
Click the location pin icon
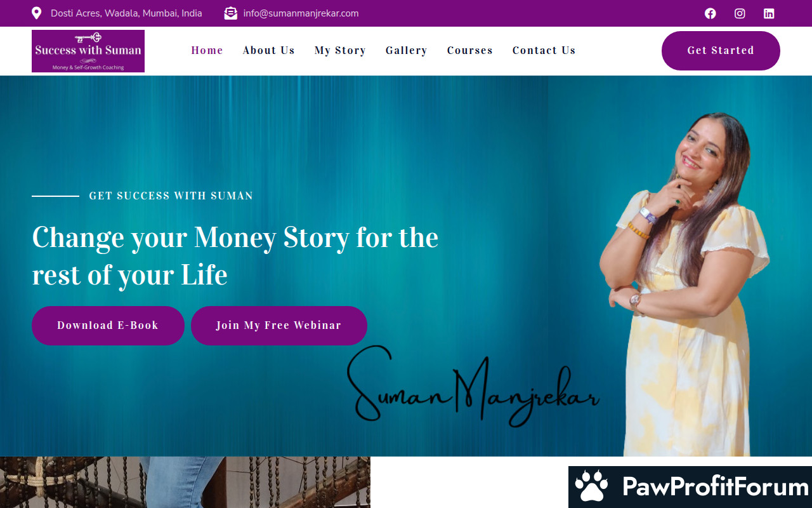click(37, 13)
